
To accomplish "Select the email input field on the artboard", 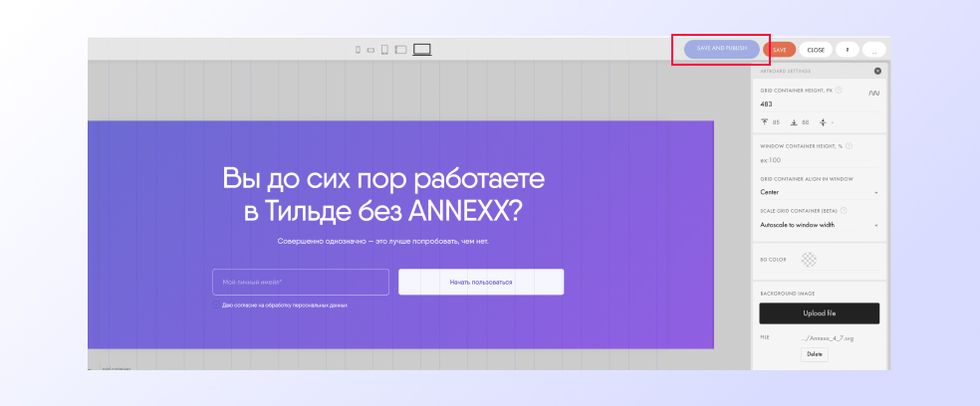I will click(x=301, y=282).
